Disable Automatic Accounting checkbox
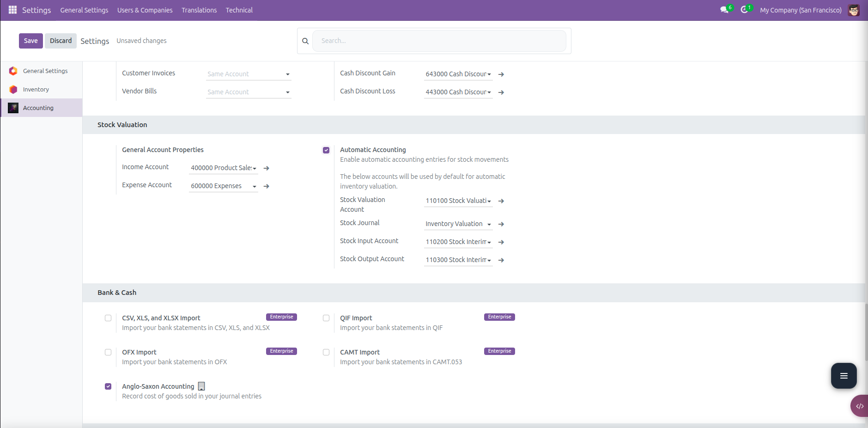 (326, 150)
